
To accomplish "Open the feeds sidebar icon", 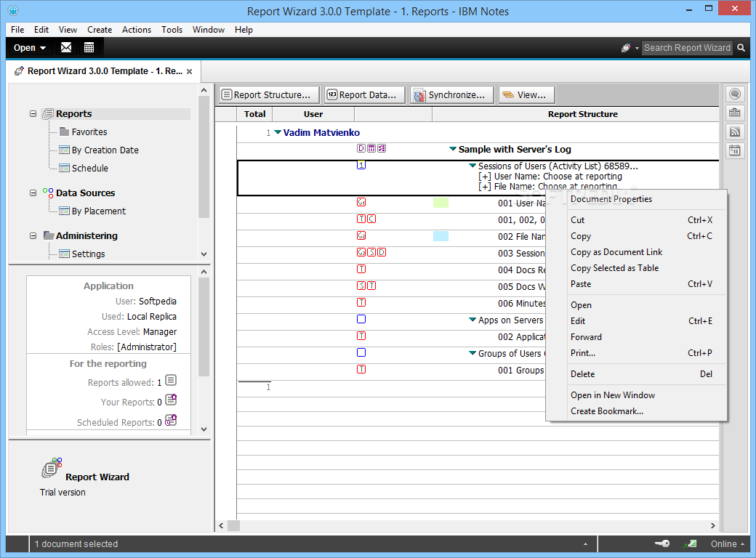I will [735, 132].
